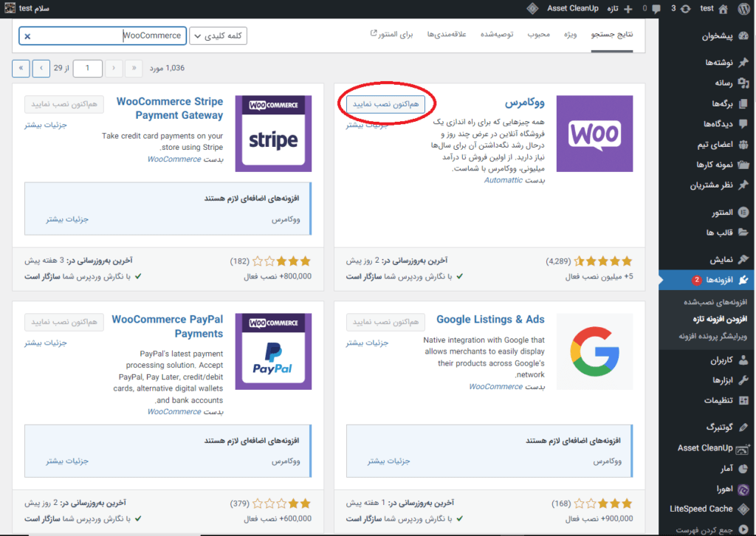
Task: Click the portfolio icon beside نمونه کارها
Action: point(743,165)
